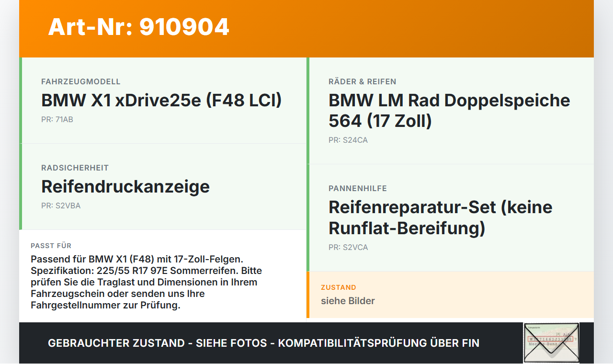Click the Art-Nr: 910904 heading
Viewport: 613px width, 364px height.
(139, 27)
